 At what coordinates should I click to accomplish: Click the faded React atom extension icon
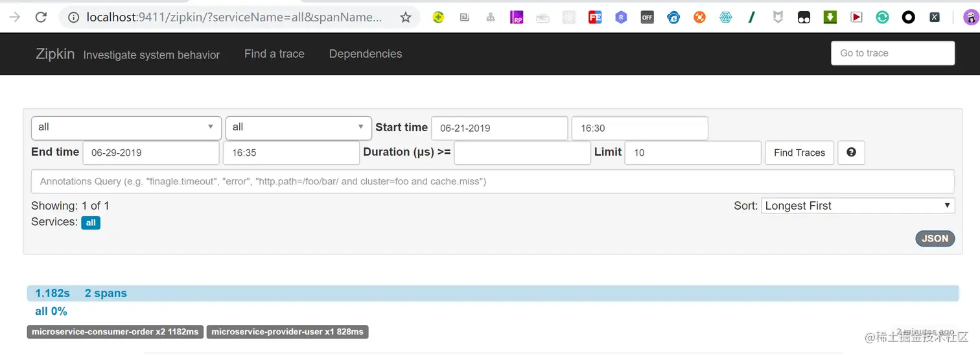tap(569, 18)
